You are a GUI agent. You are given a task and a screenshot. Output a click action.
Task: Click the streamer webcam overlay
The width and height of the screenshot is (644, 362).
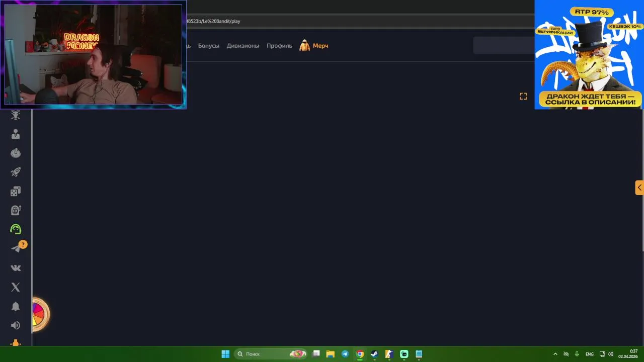tap(93, 54)
